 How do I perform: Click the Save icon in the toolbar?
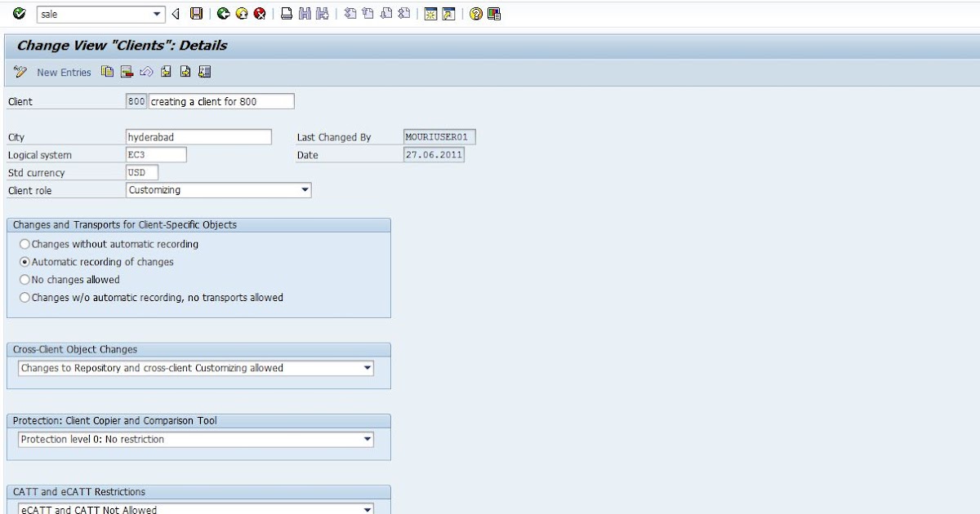[x=194, y=13]
